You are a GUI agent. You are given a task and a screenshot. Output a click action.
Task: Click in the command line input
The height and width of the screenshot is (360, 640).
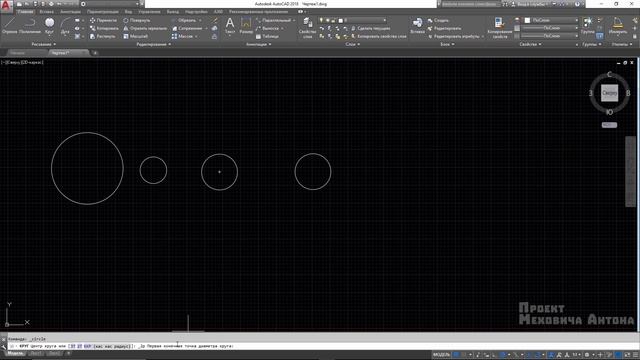[x=322, y=346]
